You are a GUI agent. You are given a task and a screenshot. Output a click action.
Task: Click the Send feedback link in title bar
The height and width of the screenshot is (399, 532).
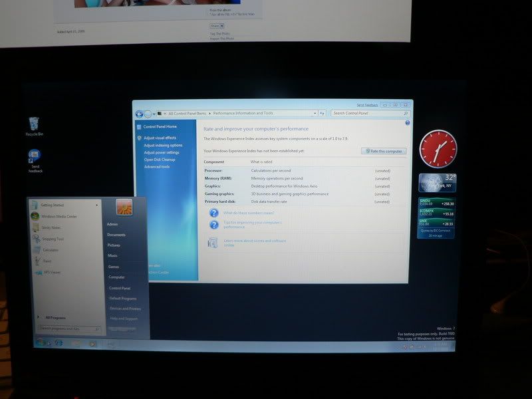pyautogui.click(x=367, y=105)
